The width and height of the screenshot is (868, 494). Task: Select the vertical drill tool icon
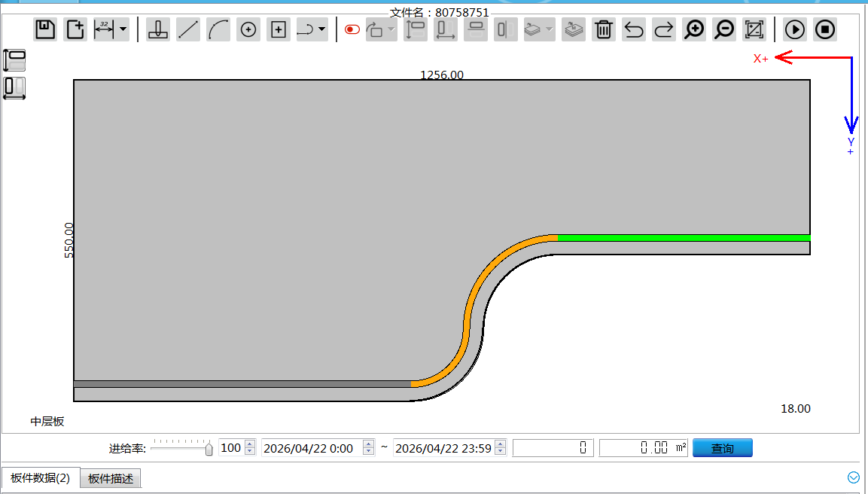tap(158, 29)
